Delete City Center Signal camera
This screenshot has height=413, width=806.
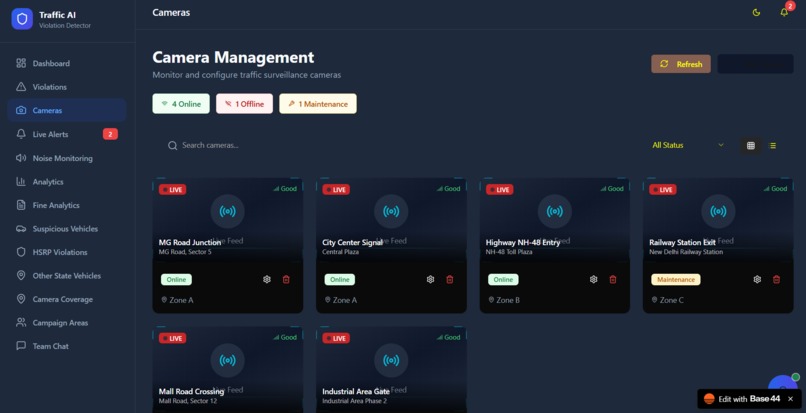(x=450, y=279)
